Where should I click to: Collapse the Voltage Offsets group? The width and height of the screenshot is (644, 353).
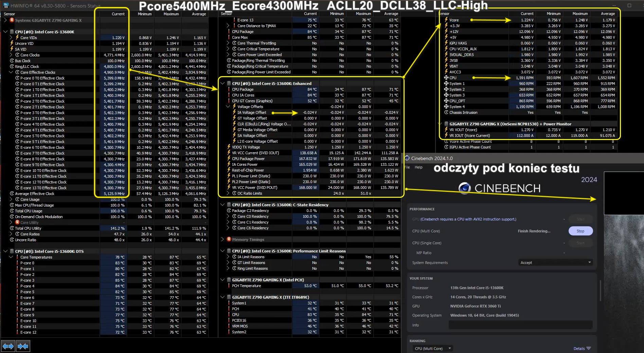pos(228,107)
